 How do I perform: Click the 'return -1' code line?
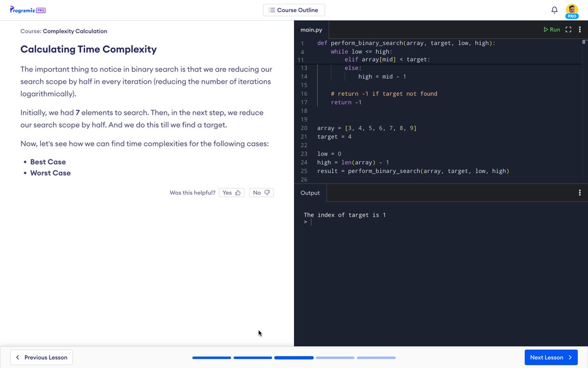[x=346, y=103]
